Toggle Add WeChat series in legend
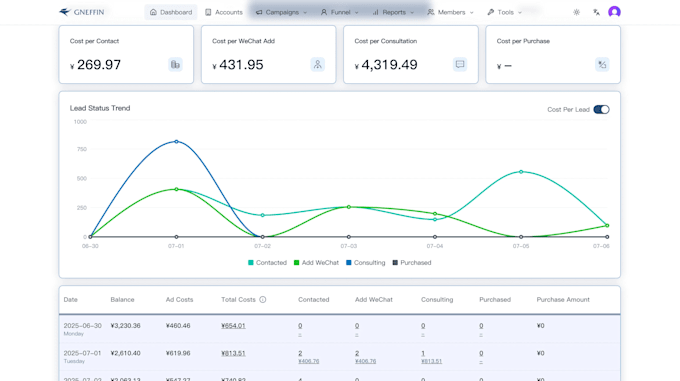This screenshot has height=381, width=680. click(x=316, y=263)
